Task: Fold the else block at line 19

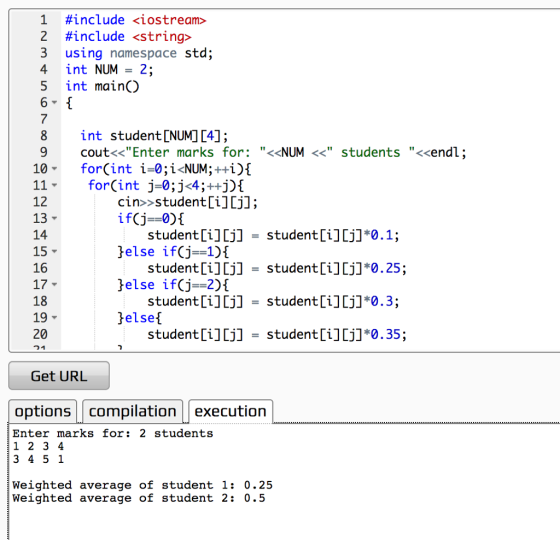Action: (54, 318)
